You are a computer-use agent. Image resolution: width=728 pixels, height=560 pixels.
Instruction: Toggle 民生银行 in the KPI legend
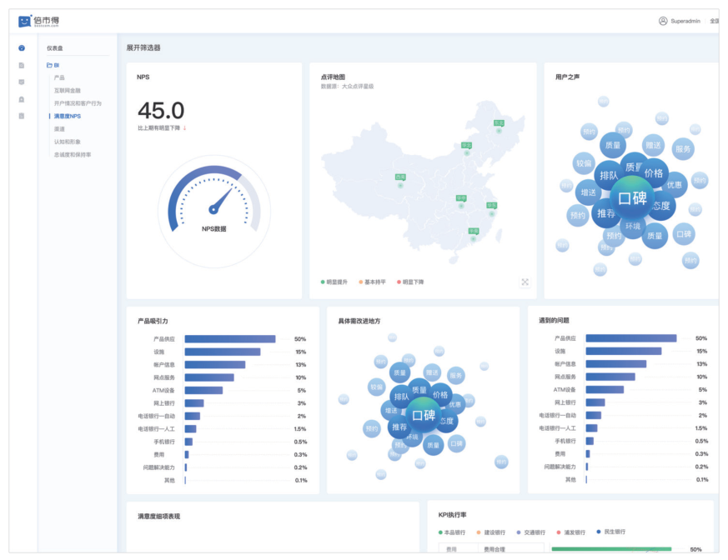(x=611, y=532)
